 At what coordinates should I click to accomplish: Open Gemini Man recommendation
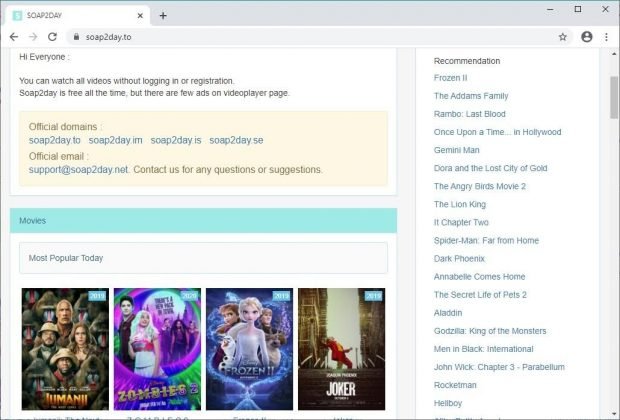point(457,150)
